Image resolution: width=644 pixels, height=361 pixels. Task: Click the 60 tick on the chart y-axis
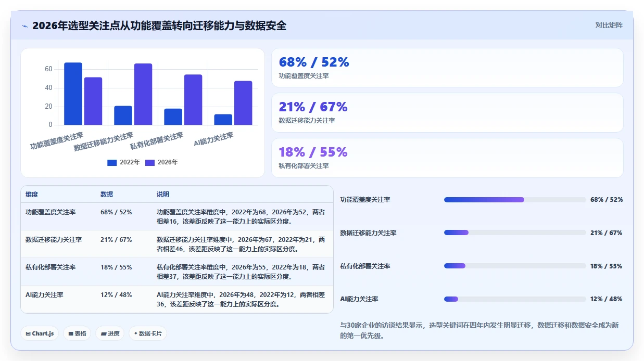pyautogui.click(x=48, y=69)
